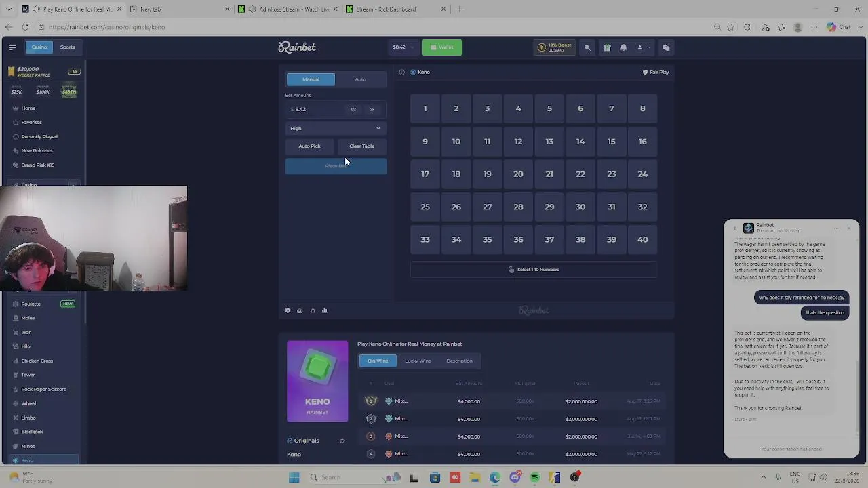Select Keno number 33
Screen dimensions: 868x488
point(425,239)
